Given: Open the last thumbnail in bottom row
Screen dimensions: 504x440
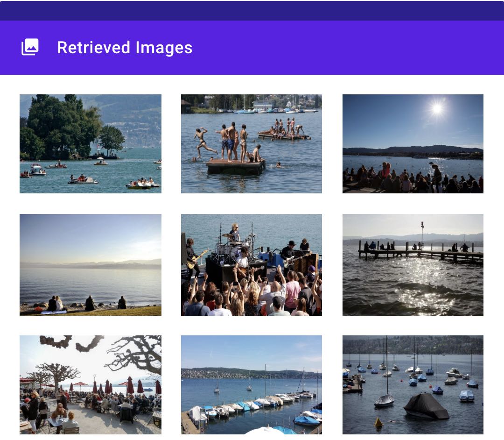Looking at the screenshot, I should (413, 385).
